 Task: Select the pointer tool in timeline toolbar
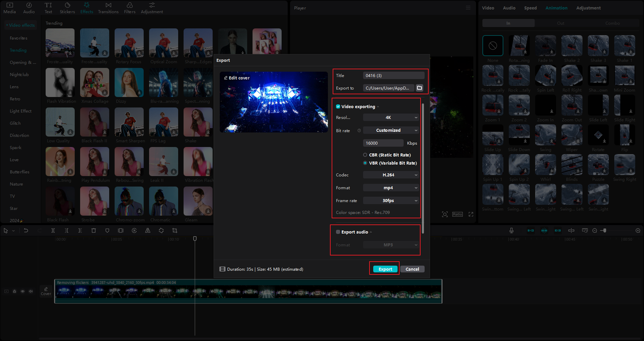point(6,230)
